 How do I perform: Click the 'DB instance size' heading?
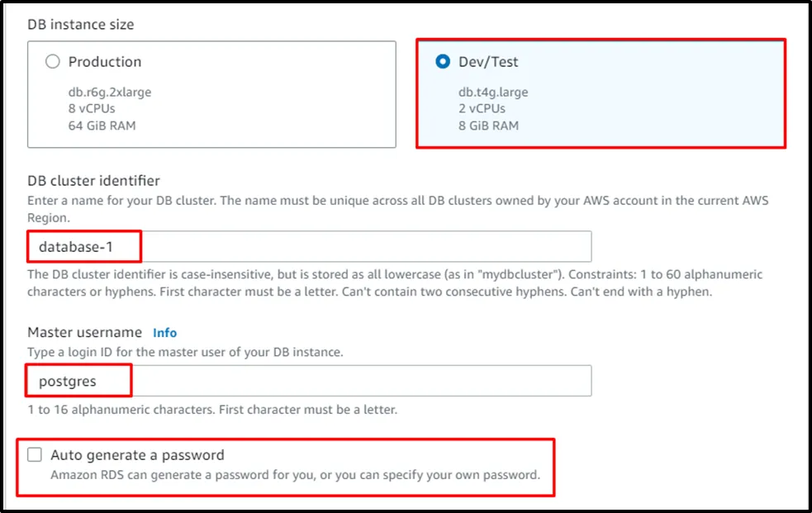point(81,25)
